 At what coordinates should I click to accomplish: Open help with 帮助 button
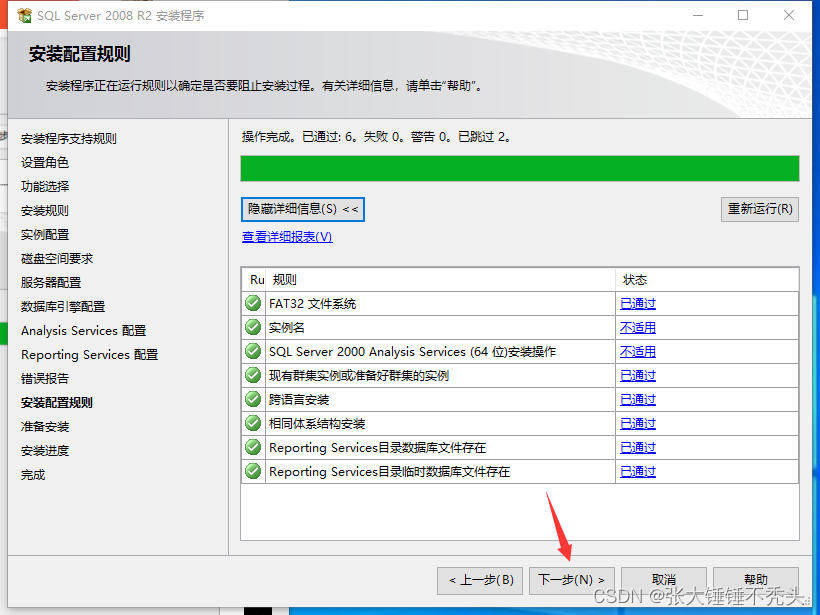[x=756, y=580]
